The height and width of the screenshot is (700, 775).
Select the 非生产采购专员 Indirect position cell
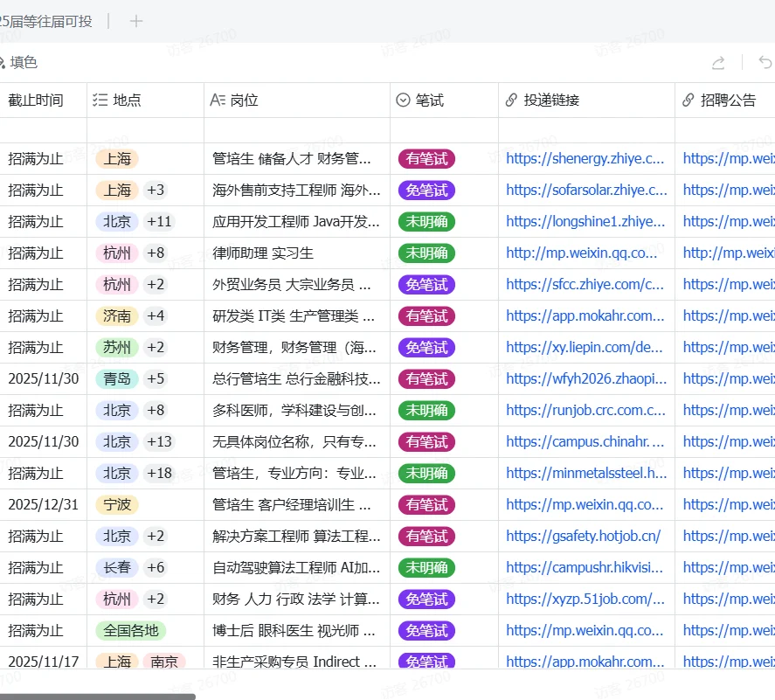[297, 660]
